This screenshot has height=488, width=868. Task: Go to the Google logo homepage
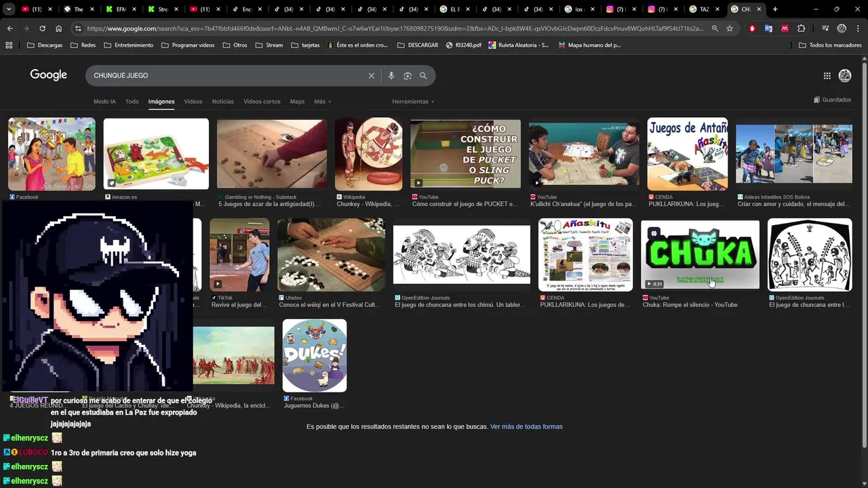coord(48,75)
